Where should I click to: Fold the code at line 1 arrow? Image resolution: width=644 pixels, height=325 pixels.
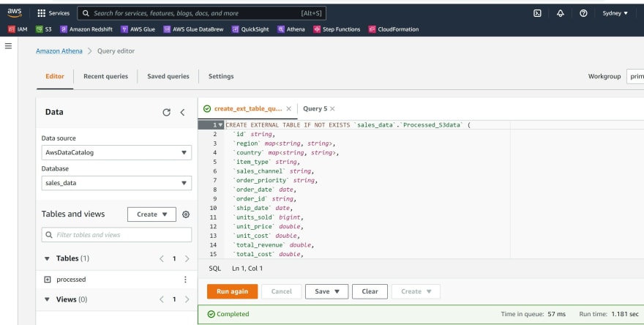pos(221,125)
